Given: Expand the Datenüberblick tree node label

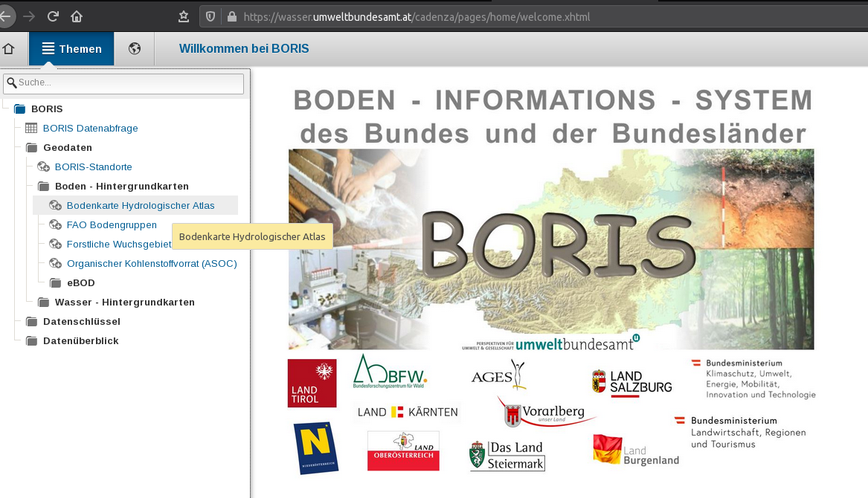Looking at the screenshot, I should (x=81, y=341).
